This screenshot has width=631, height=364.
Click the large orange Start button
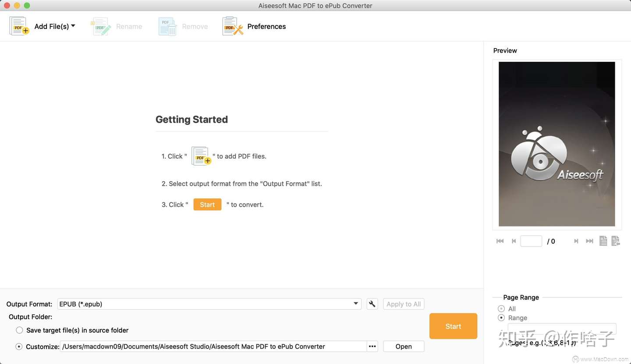click(x=453, y=326)
